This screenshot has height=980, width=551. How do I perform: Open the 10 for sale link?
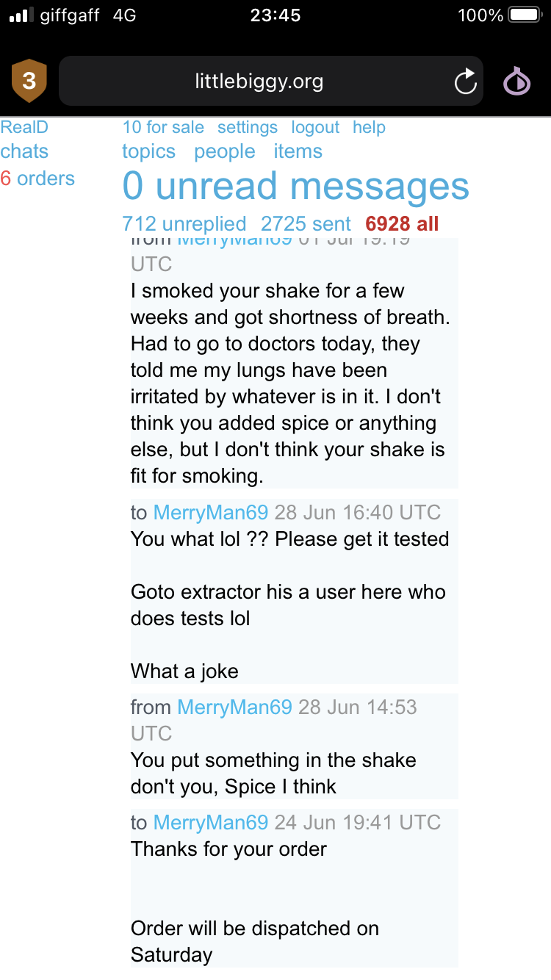coord(163,127)
